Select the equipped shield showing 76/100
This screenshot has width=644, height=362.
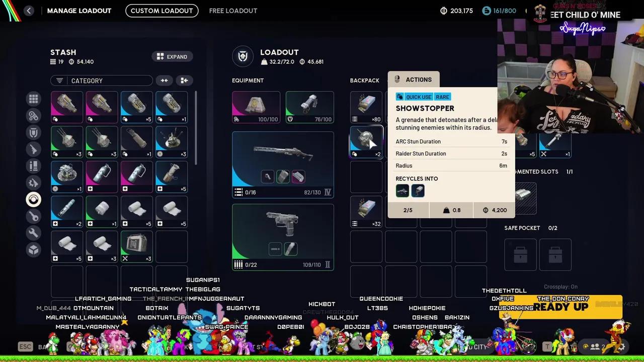(x=309, y=107)
